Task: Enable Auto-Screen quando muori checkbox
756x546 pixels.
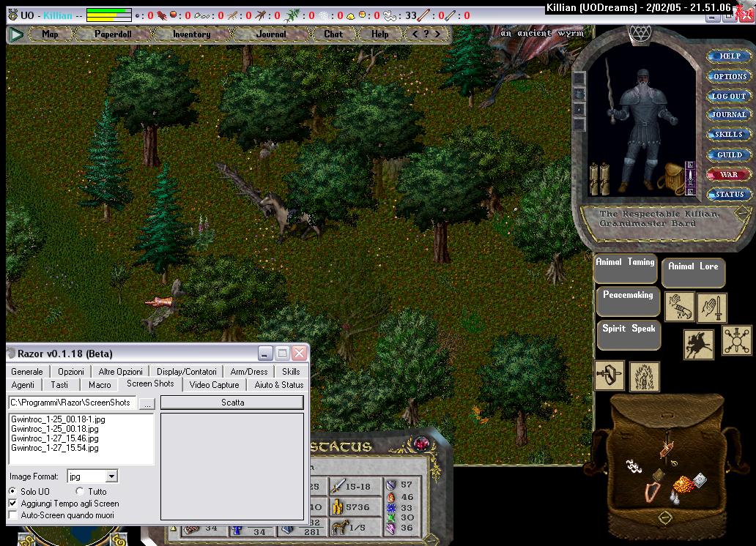Action: (13, 515)
